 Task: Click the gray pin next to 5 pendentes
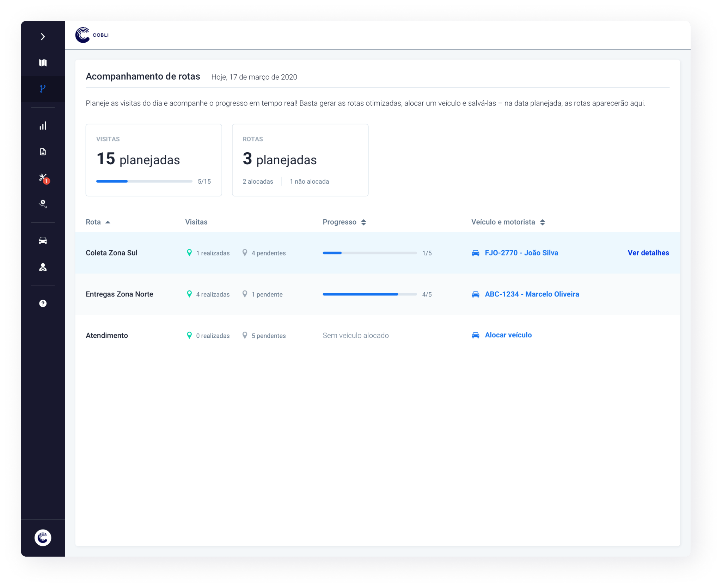(x=245, y=335)
